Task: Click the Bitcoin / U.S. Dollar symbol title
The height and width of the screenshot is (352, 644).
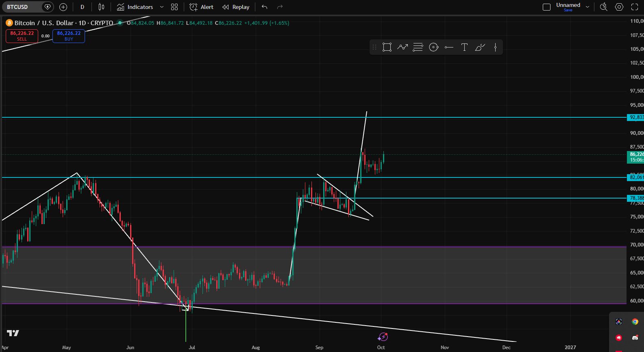Action: point(64,23)
